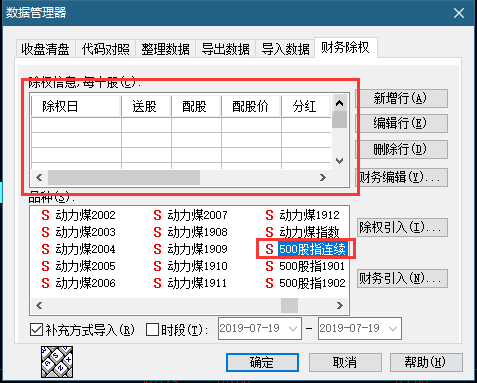The width and height of the screenshot is (477, 383).
Task: Click the table's scroll down arrow
Action: (x=339, y=161)
